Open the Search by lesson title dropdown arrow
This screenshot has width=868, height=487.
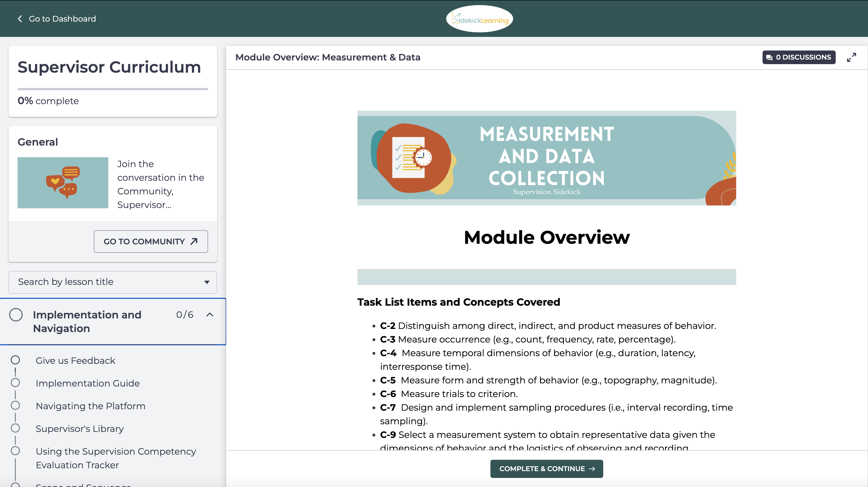[x=207, y=282]
